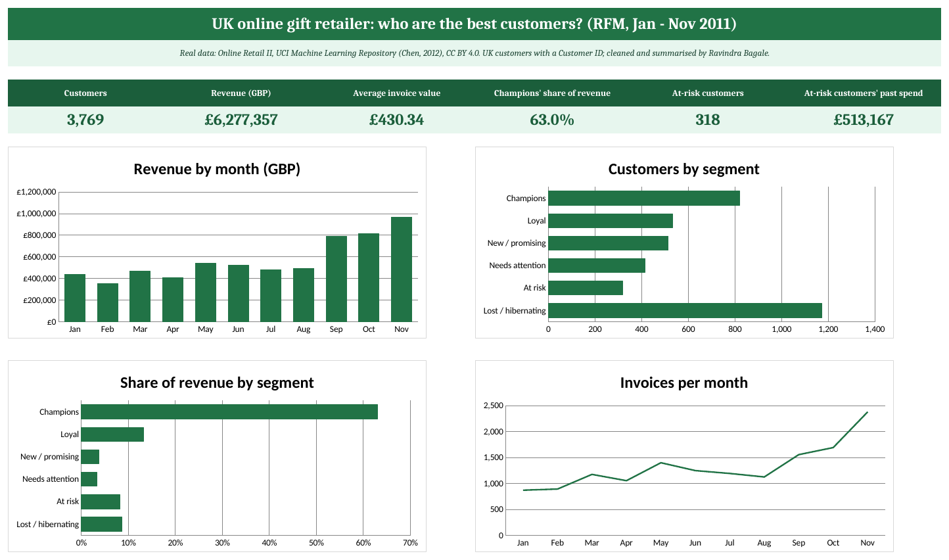949x560 pixels.
Task: Click the Lost / hibernating bar in Customers by segment
Action: [x=685, y=310]
